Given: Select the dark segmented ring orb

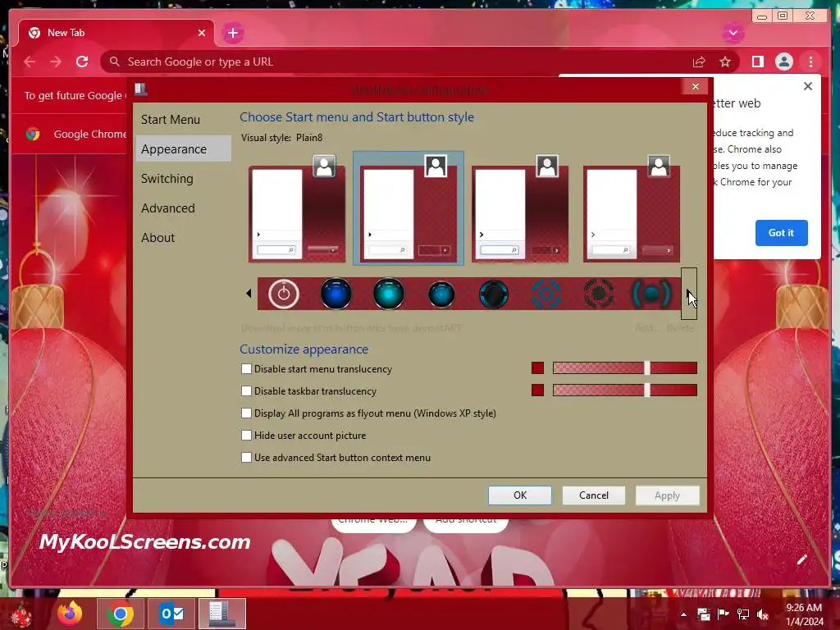Looking at the screenshot, I should (x=598, y=294).
